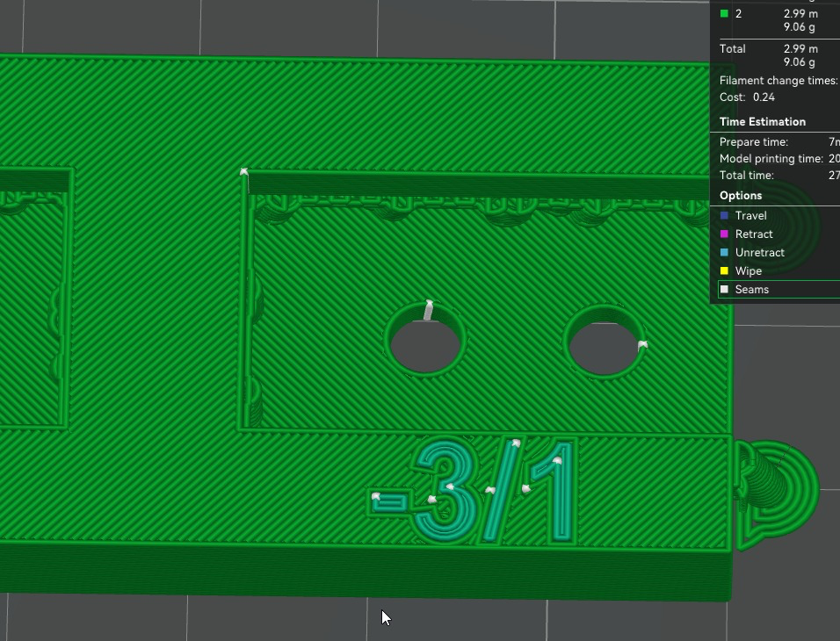Enable the Wipe visualization option
This screenshot has height=641, width=840.
[x=749, y=270]
